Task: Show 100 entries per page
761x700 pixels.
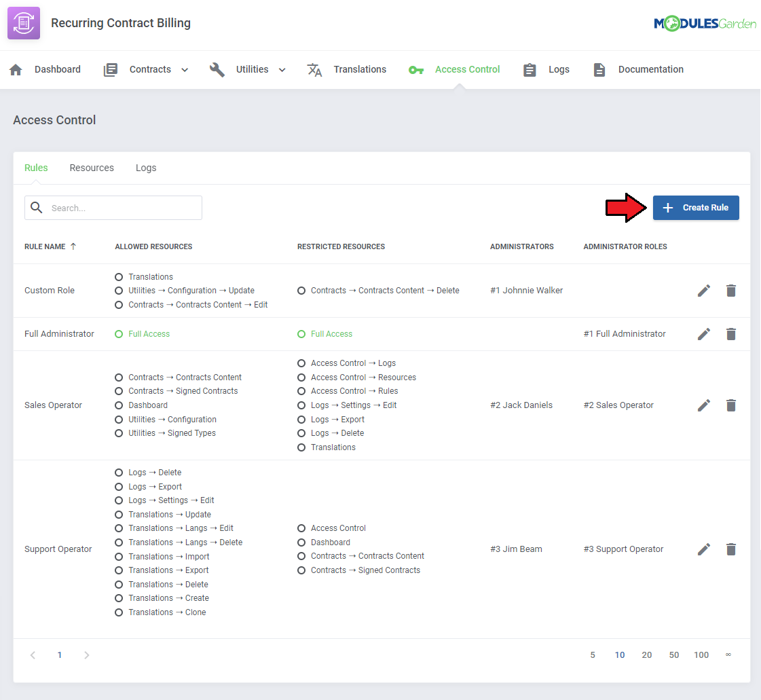Action: [x=701, y=655]
